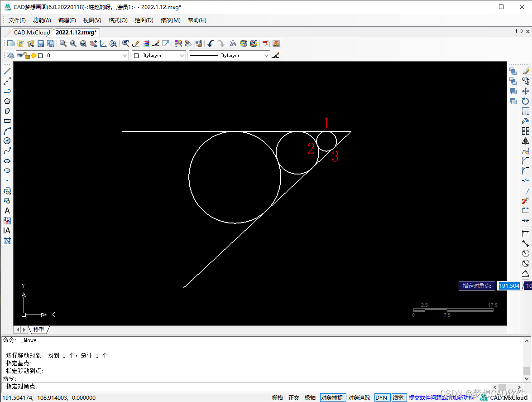Click the Save icon in top toolbar
This screenshot has width=532, height=402.
(41, 44)
